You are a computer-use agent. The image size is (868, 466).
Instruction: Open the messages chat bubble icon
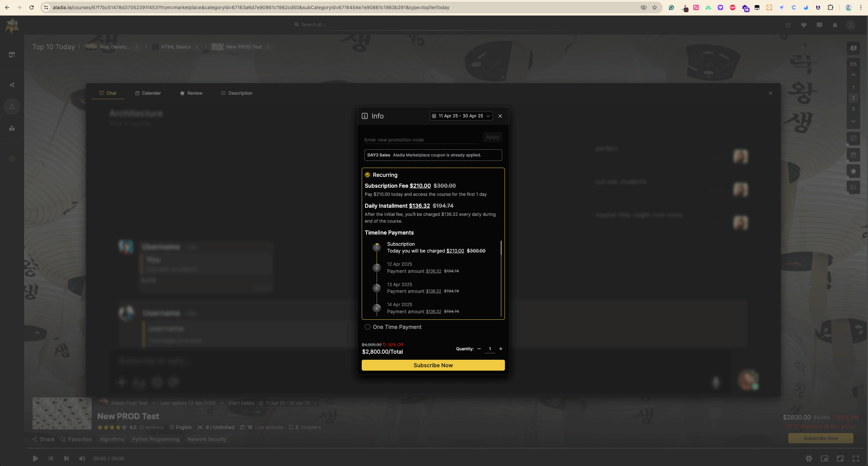819,25
